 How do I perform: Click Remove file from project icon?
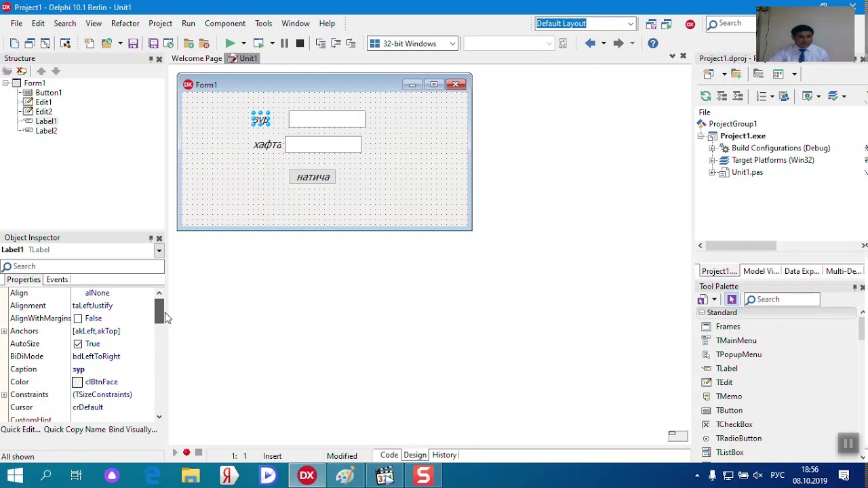(x=203, y=43)
